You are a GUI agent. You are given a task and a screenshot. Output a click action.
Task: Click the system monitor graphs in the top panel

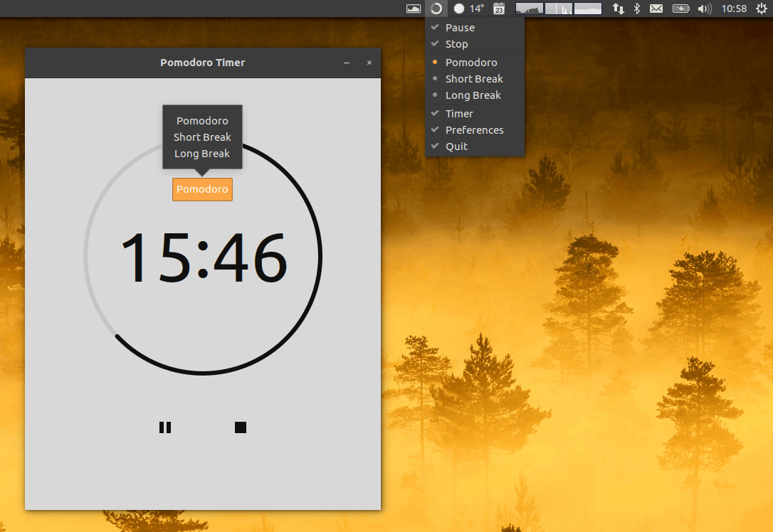pyautogui.click(x=558, y=9)
